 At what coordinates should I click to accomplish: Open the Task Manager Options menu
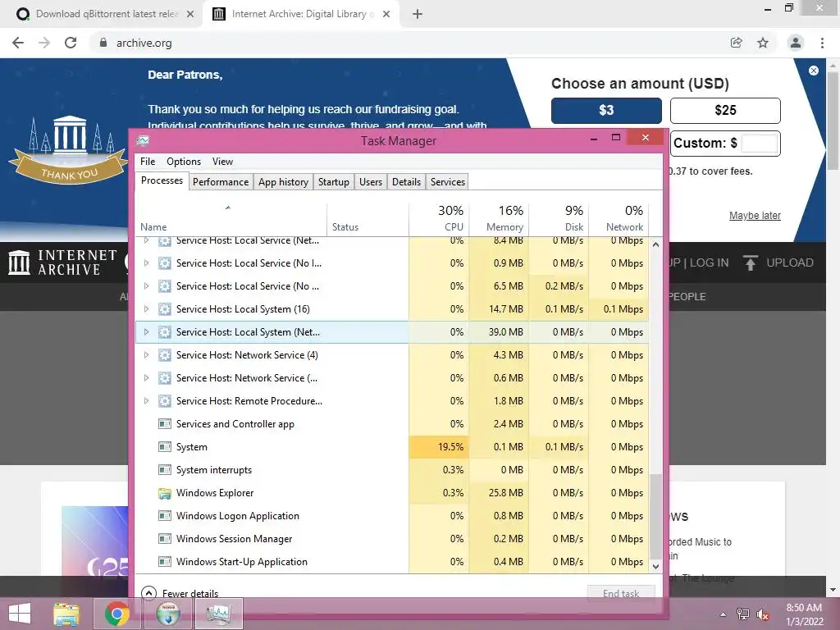tap(184, 162)
